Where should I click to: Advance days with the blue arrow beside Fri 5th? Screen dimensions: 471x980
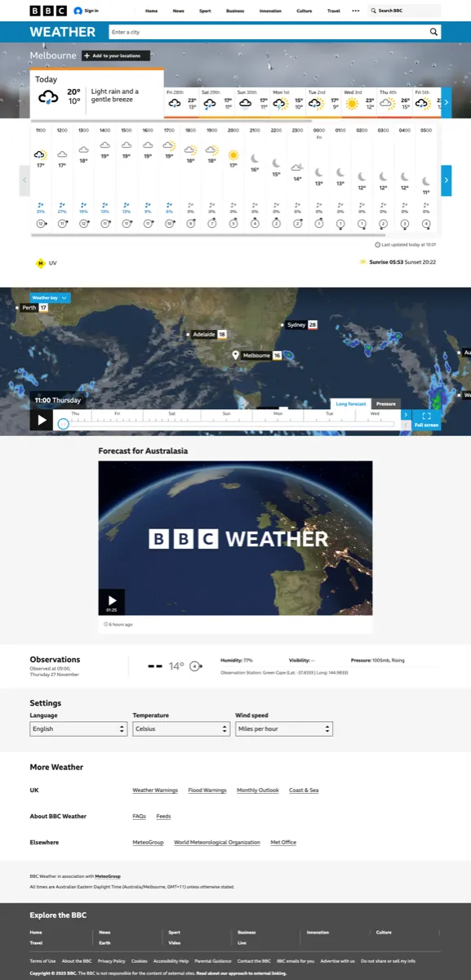445,102
